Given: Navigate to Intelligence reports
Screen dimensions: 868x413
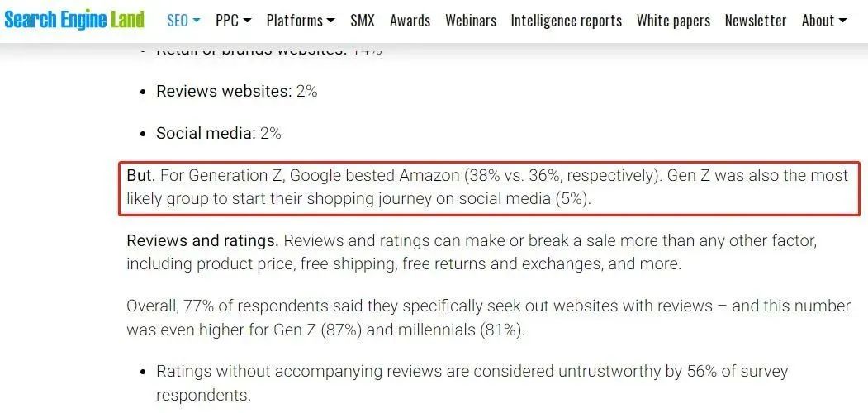Looking at the screenshot, I should coord(567,21).
